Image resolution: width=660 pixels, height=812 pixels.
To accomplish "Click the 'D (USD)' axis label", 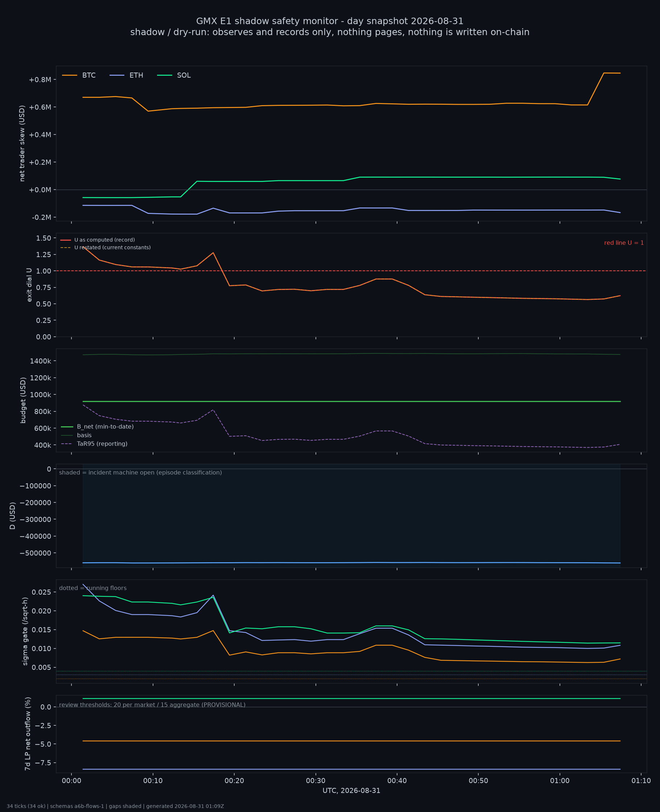I will click(x=13, y=515).
